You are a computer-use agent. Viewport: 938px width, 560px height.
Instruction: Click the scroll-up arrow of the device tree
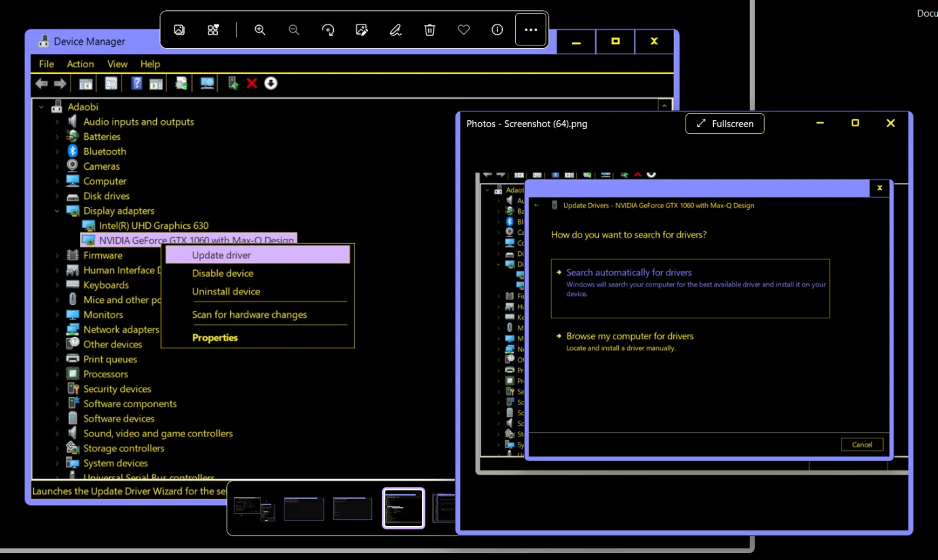[x=664, y=106]
